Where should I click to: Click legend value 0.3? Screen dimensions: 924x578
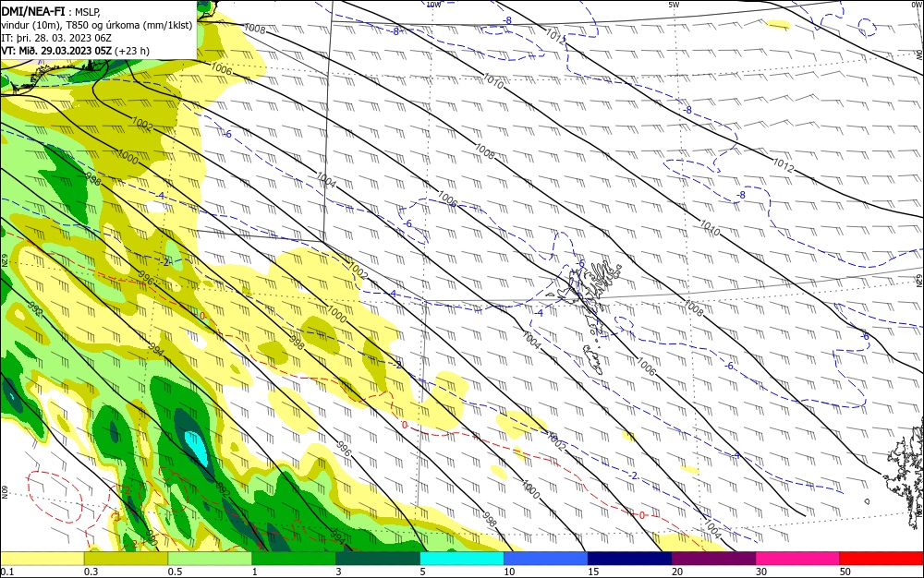(91, 572)
